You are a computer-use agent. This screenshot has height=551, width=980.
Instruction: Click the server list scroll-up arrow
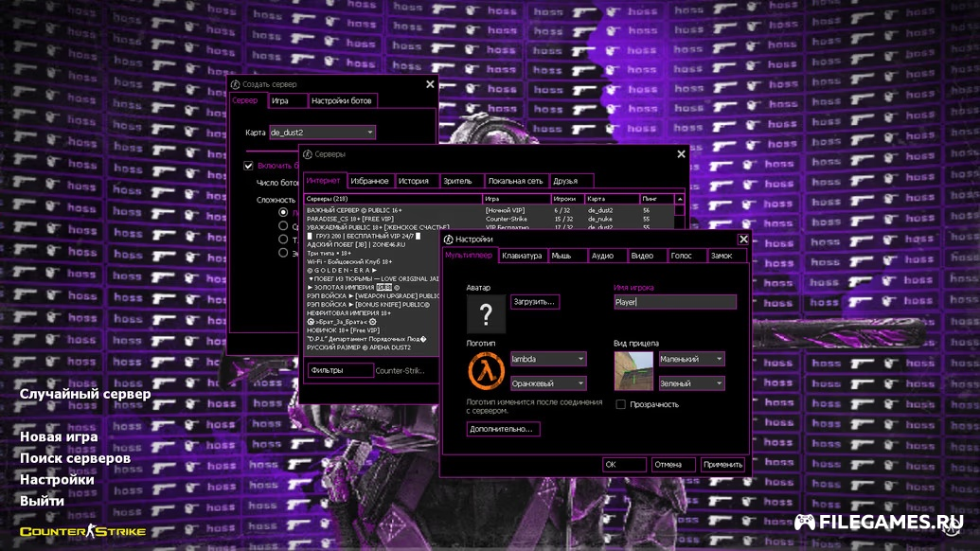[x=680, y=199]
